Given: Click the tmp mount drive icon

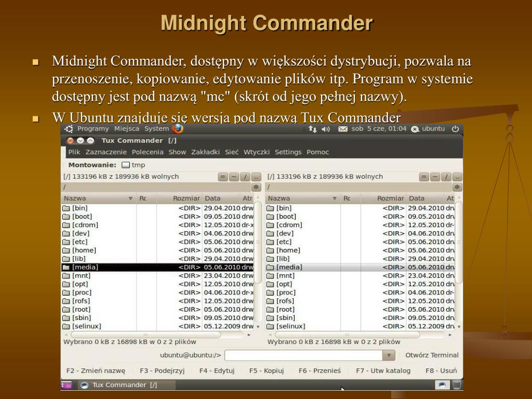Looking at the screenshot, I should pos(126,165).
